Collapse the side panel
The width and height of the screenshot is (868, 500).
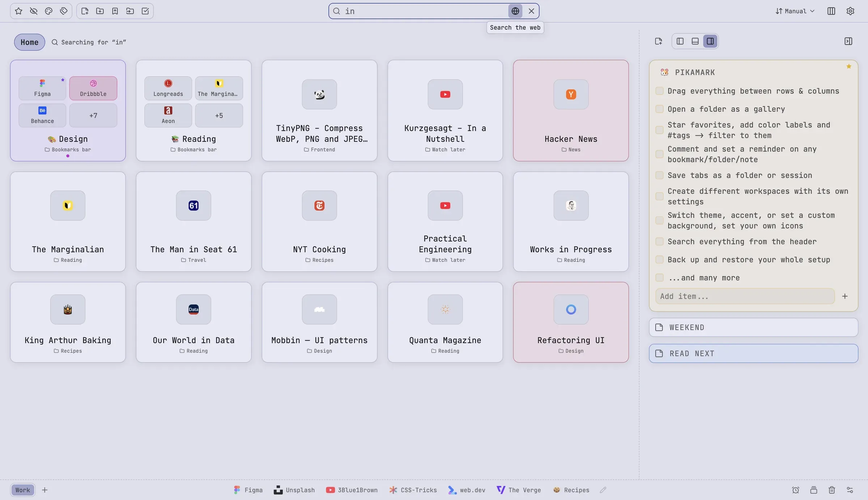click(x=848, y=41)
